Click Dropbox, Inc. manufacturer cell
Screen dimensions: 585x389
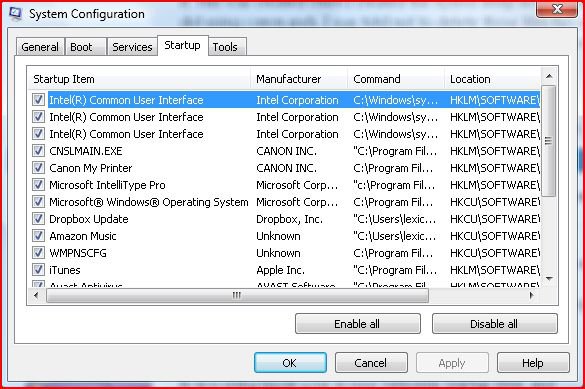click(290, 219)
